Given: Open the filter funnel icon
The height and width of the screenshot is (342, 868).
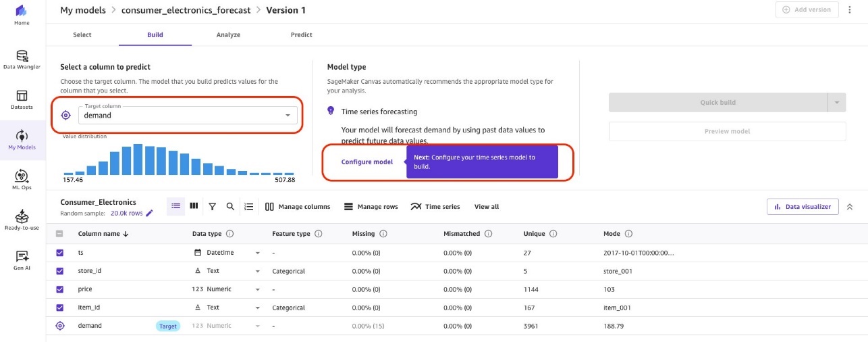Looking at the screenshot, I should pos(212,206).
